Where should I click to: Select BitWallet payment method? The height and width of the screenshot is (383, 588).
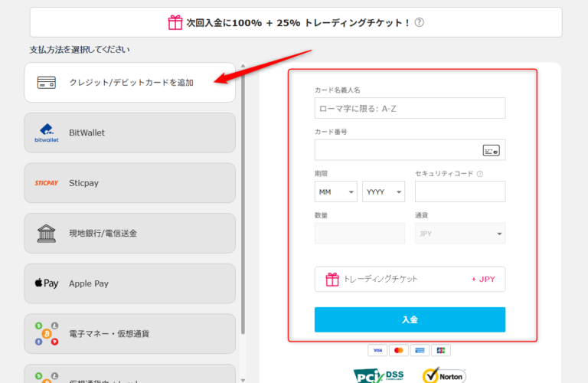click(x=129, y=133)
